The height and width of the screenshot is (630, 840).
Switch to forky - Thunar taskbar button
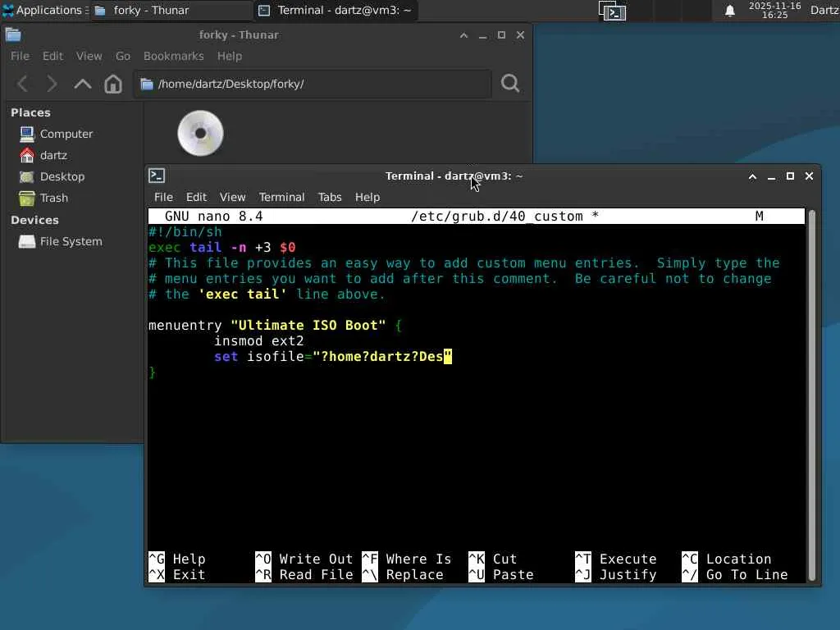(x=171, y=10)
